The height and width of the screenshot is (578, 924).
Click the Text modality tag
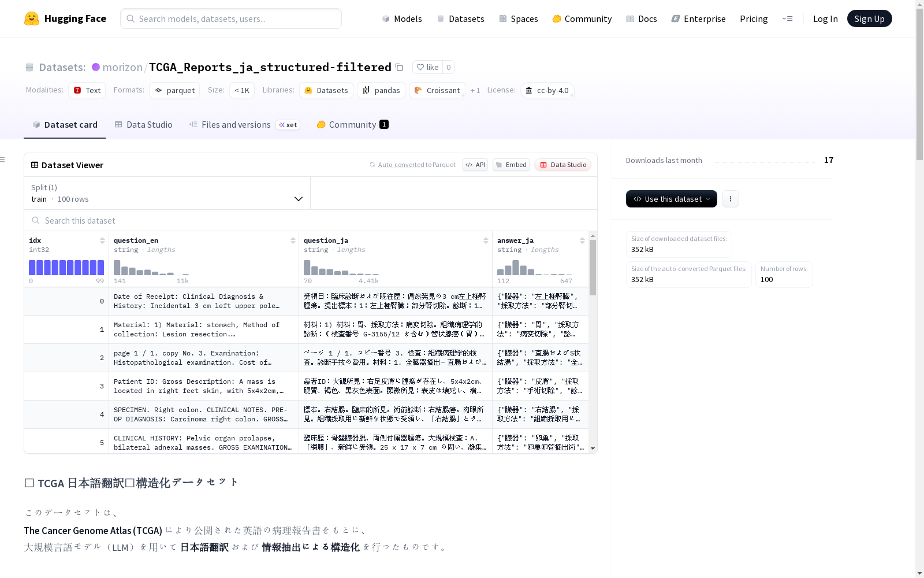[x=87, y=90]
